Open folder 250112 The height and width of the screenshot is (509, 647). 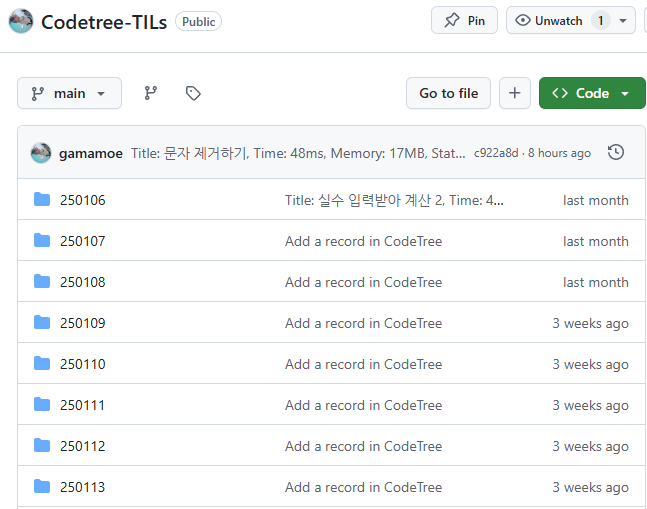coord(83,446)
